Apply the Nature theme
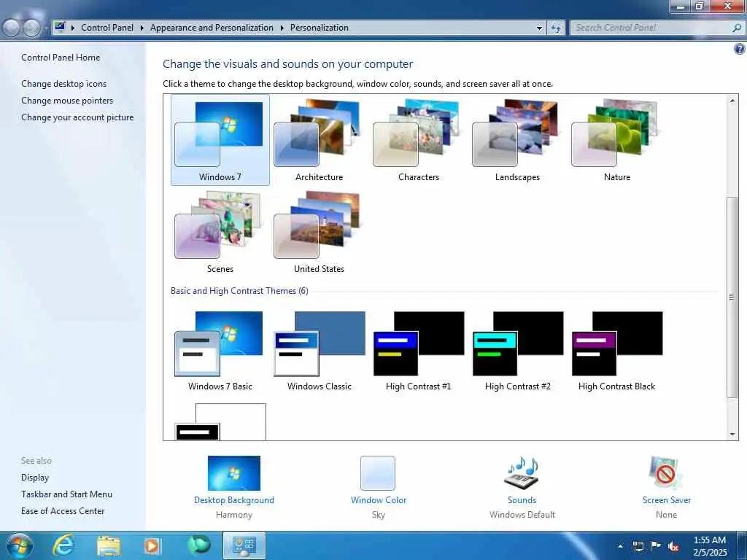The height and width of the screenshot is (560, 747). pyautogui.click(x=617, y=139)
